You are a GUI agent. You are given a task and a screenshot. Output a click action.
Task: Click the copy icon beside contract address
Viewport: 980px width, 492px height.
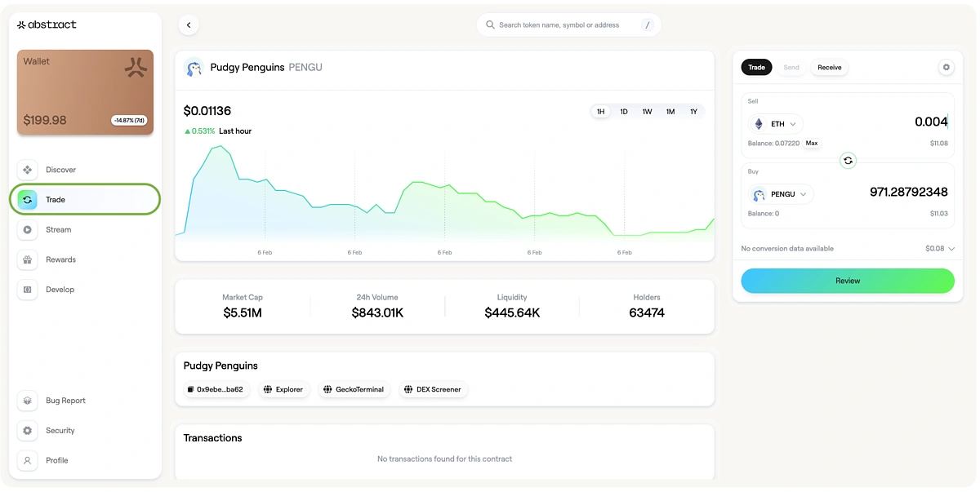point(190,390)
